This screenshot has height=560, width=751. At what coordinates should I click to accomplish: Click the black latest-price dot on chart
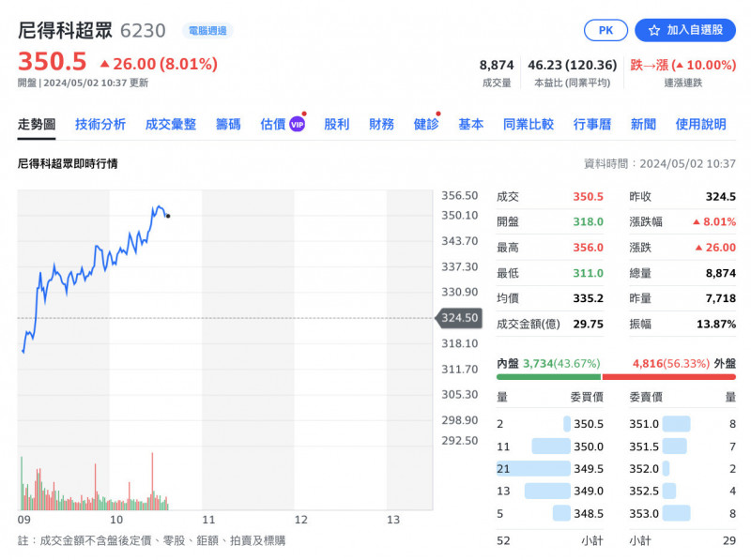click(x=167, y=216)
